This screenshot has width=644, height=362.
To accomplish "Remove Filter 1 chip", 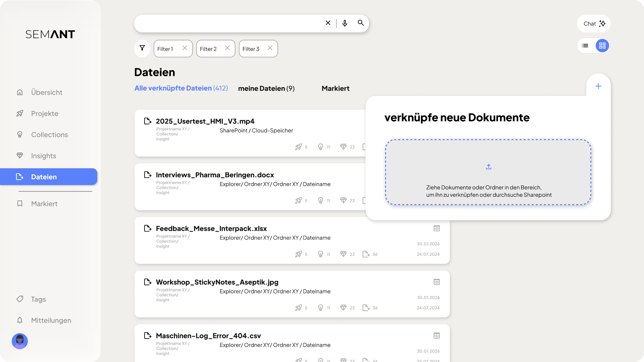I will pos(185,48).
